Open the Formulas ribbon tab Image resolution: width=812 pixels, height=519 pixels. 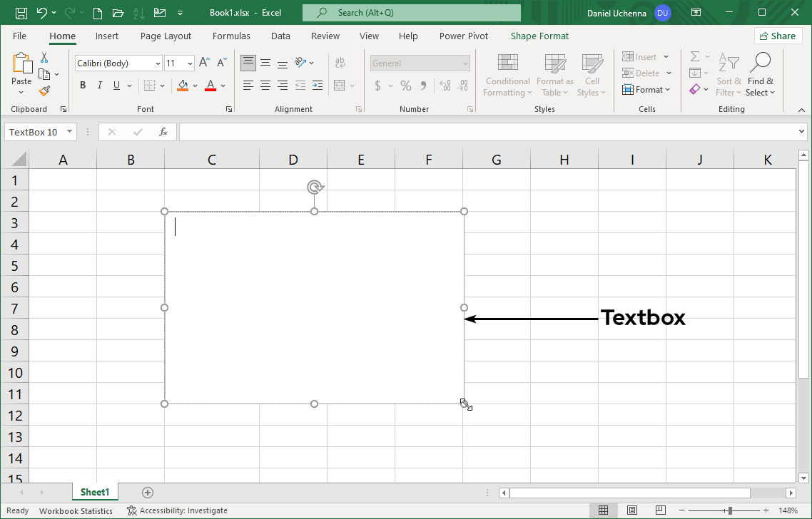pos(231,36)
